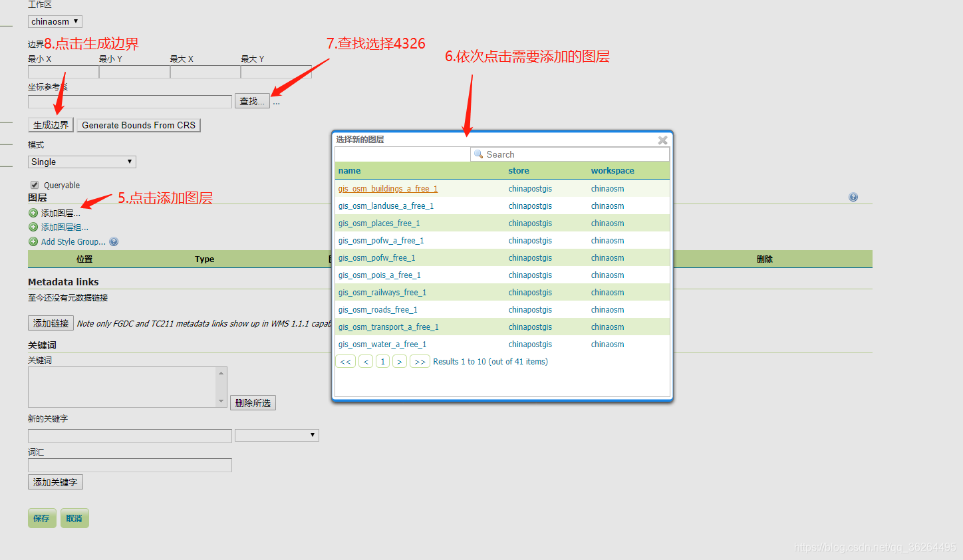Open the Single mode dropdown
The width and height of the screenshot is (963, 560).
tap(82, 162)
